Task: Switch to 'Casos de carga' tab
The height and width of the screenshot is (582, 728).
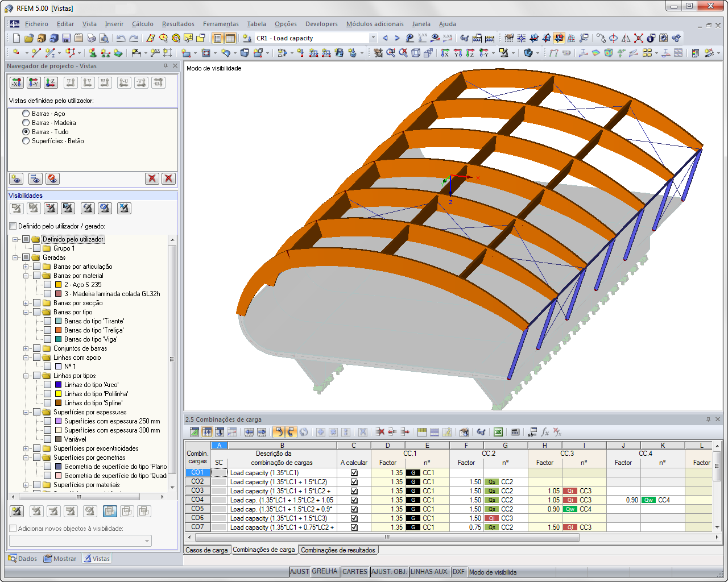Action: coord(206,550)
